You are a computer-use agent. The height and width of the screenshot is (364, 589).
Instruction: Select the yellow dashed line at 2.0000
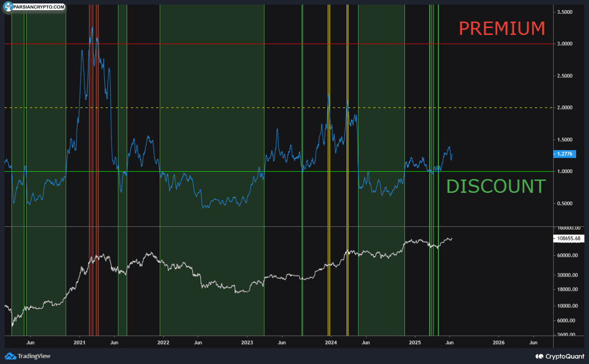pyautogui.click(x=278, y=108)
